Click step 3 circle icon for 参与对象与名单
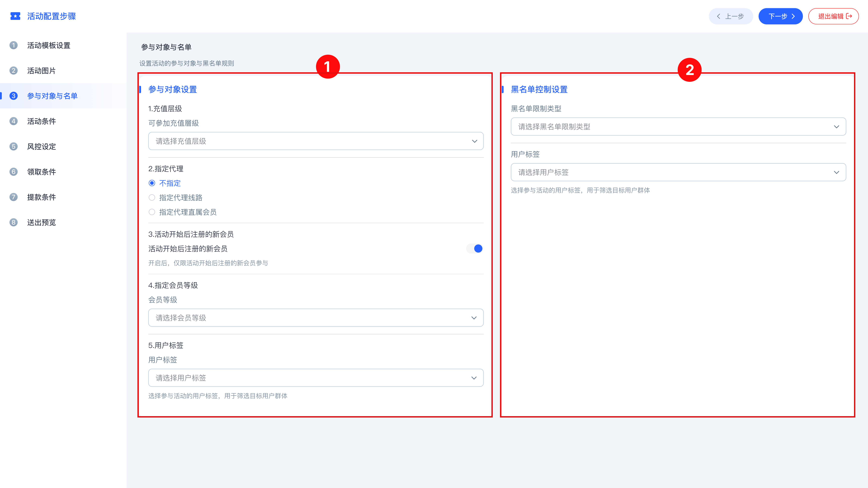This screenshot has width=868, height=488. [13, 96]
